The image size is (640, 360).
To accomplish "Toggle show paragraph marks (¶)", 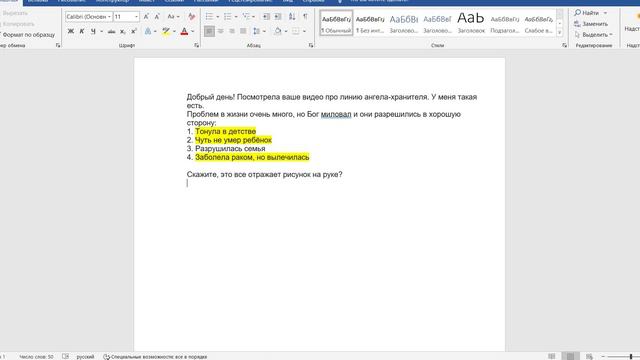I will click(x=305, y=17).
